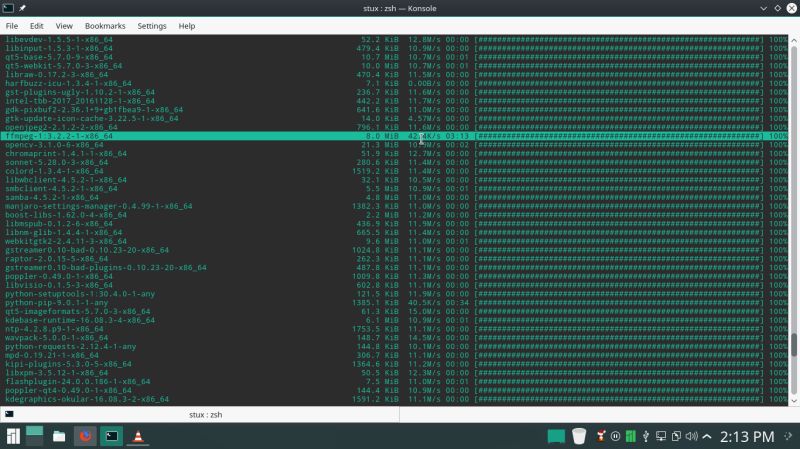
Task: Open the Help menu
Action: point(187,26)
